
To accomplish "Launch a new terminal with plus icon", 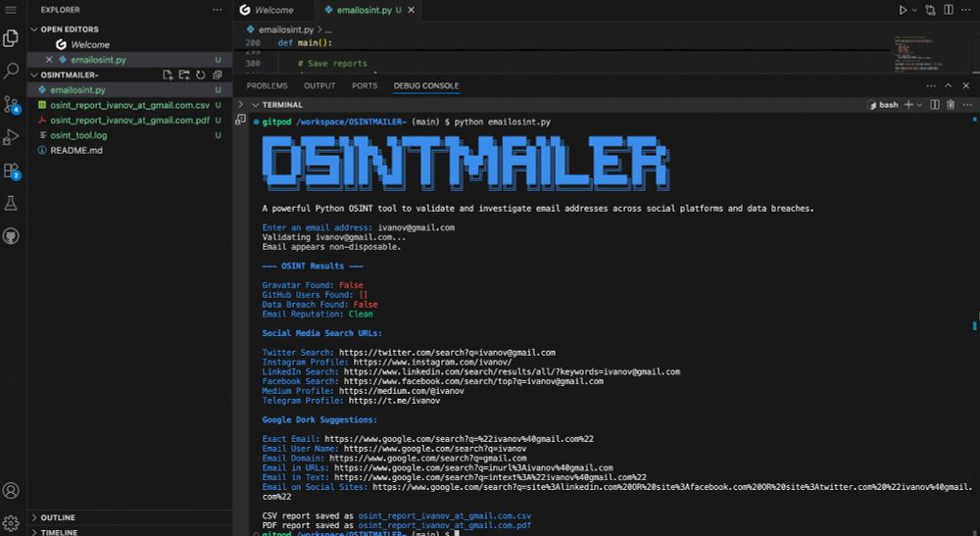I will pyautogui.click(x=908, y=105).
